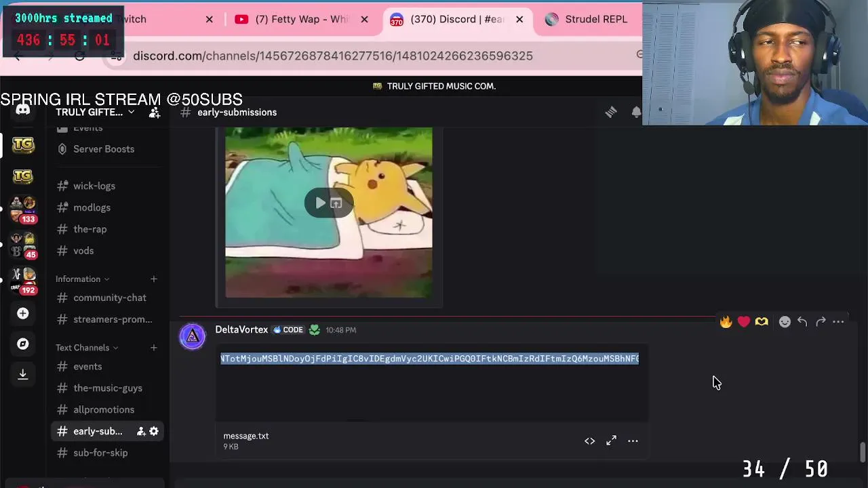The width and height of the screenshot is (868, 488).
Task: Expand TRULY GIFTED server dropdown menu
Action: click(x=95, y=113)
